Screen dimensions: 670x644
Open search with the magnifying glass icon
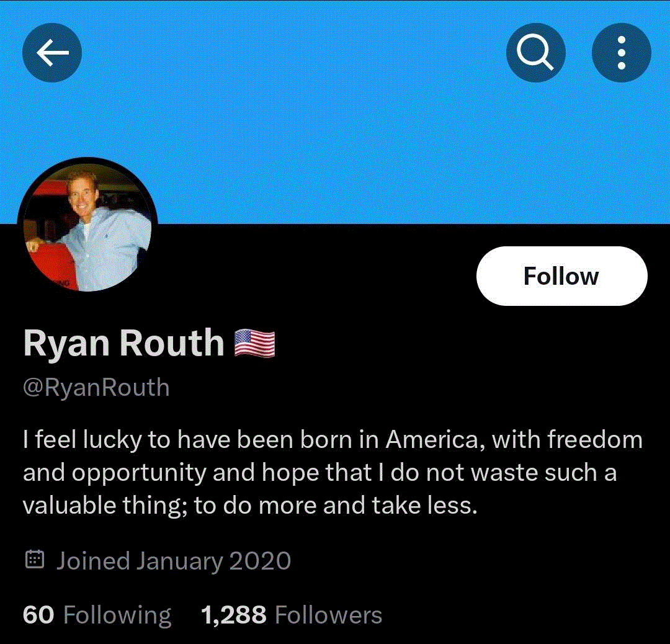(536, 53)
